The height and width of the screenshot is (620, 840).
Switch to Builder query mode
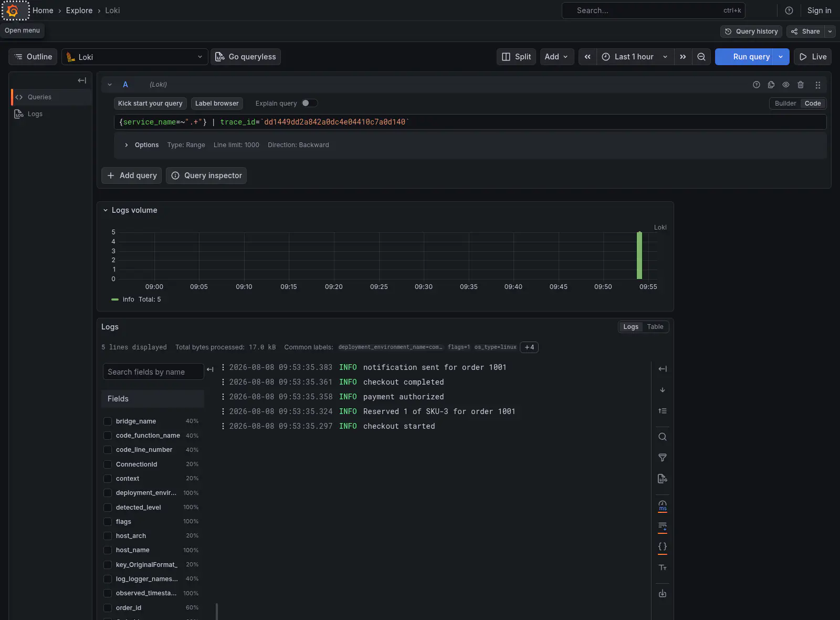(x=785, y=104)
